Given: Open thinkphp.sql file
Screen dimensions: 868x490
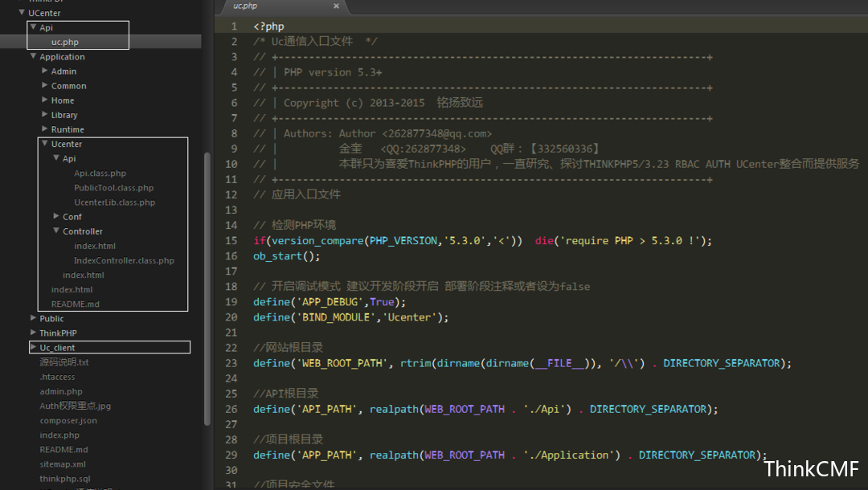Looking at the screenshot, I should [65, 479].
